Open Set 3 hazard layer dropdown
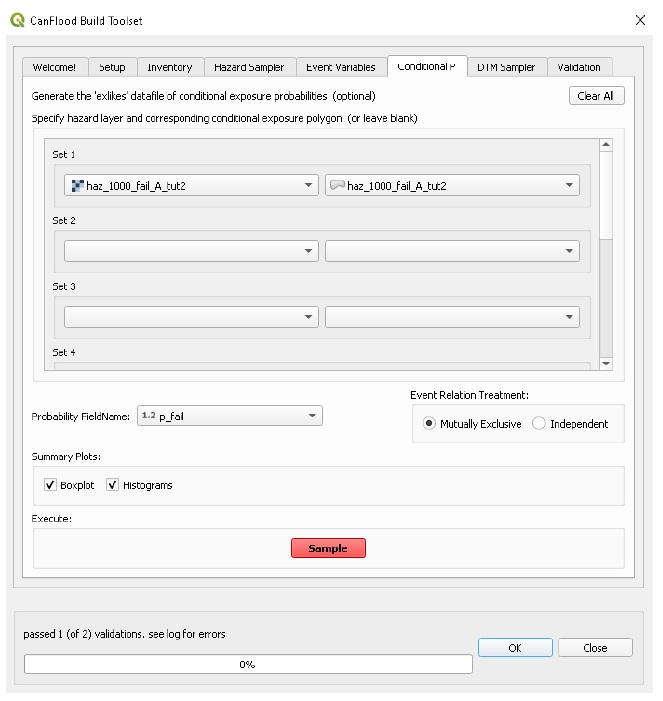Image resolution: width=663 pixels, height=701 pixels. pyautogui.click(x=191, y=317)
